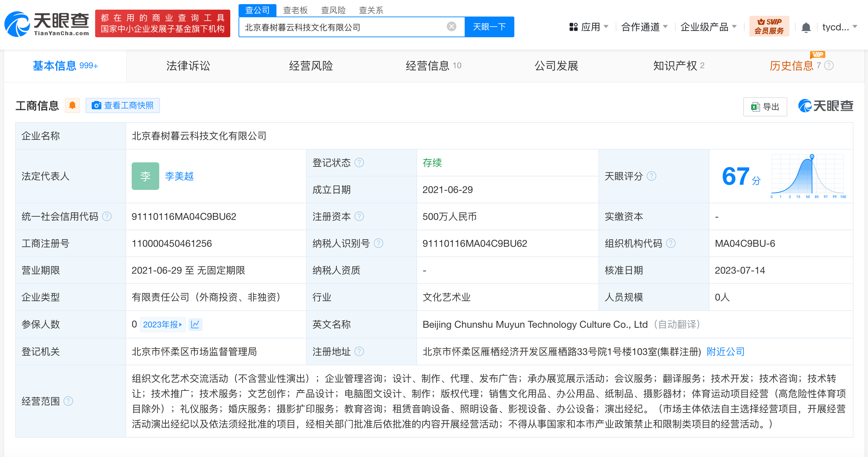Click the founding date 2021-06-29

coord(447,190)
